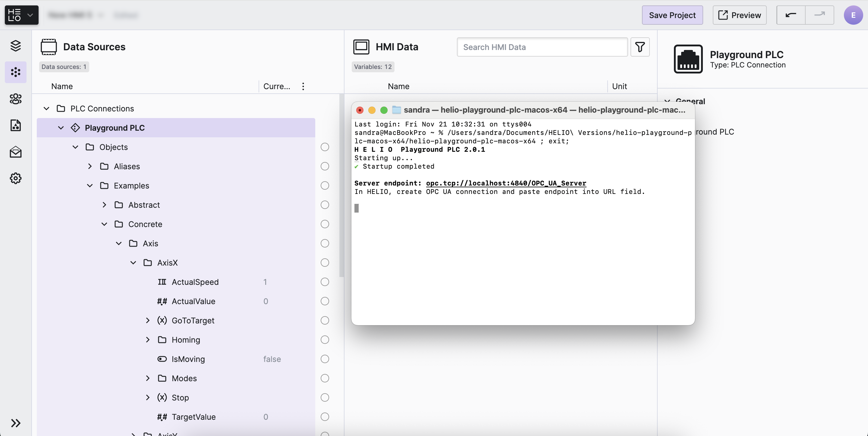Click the undo arrow button
The image size is (868, 436).
(x=791, y=15)
